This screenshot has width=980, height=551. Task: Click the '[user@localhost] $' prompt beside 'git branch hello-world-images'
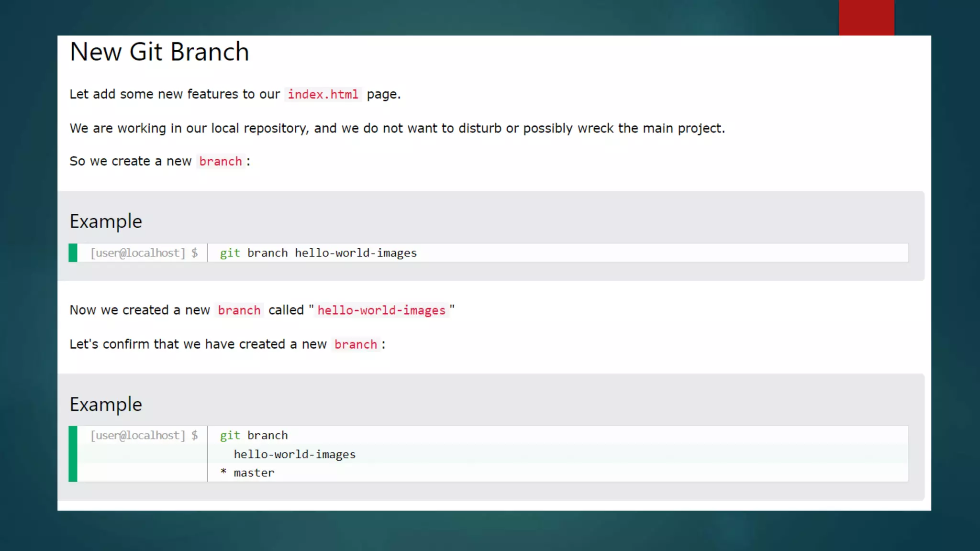coord(144,253)
